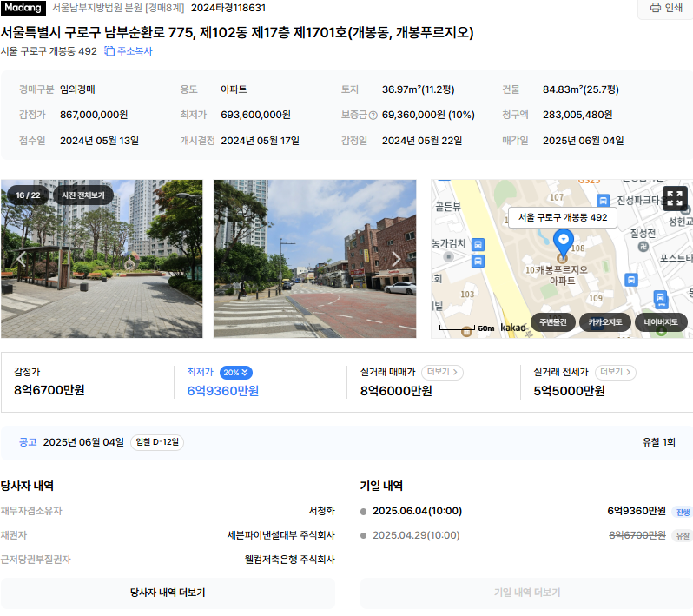Open 카카오지도 map link

click(605, 322)
